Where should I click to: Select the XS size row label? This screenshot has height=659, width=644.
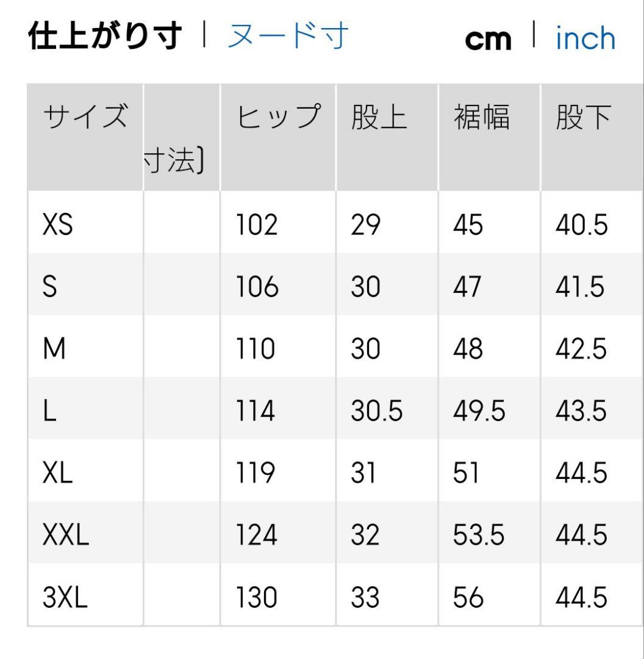(58, 225)
